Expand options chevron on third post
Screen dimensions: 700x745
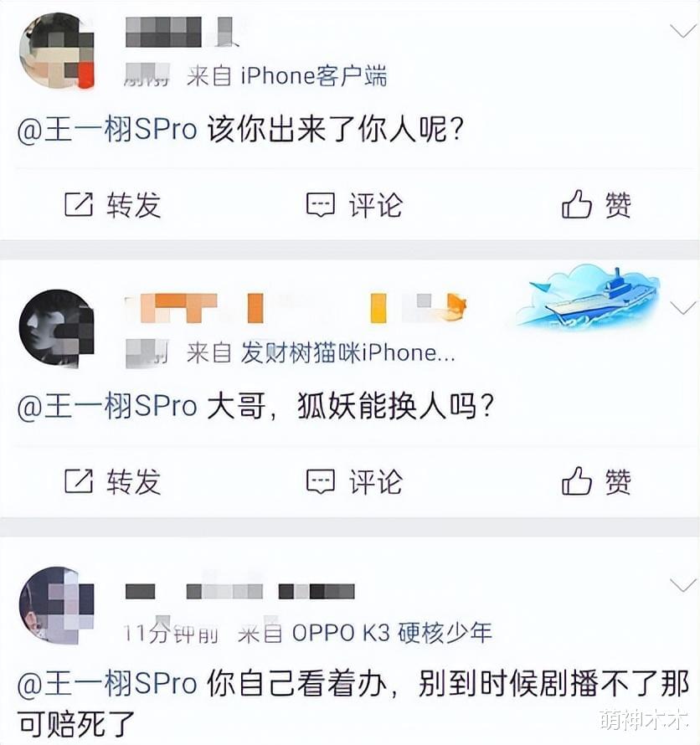click(683, 585)
